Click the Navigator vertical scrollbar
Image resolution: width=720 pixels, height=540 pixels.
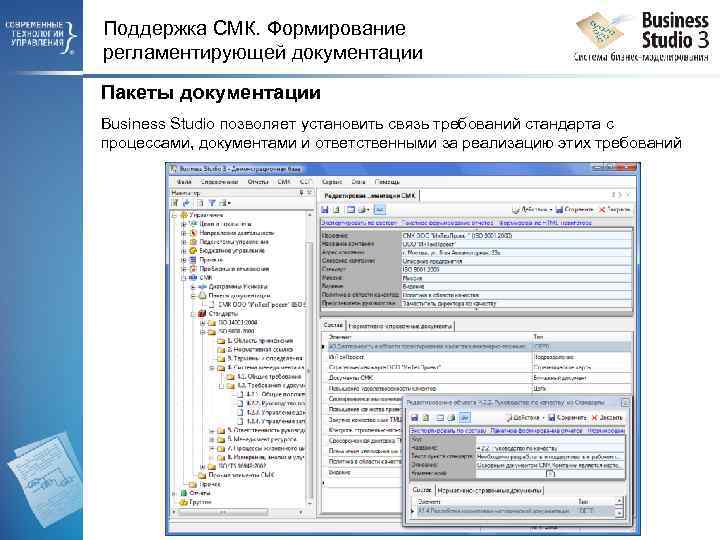pos(310,358)
